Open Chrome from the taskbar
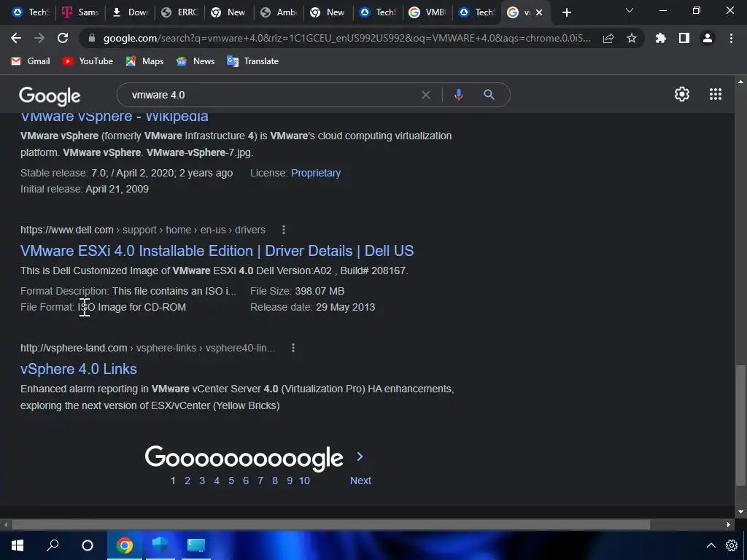Viewport: 747px width, 560px height. click(124, 545)
